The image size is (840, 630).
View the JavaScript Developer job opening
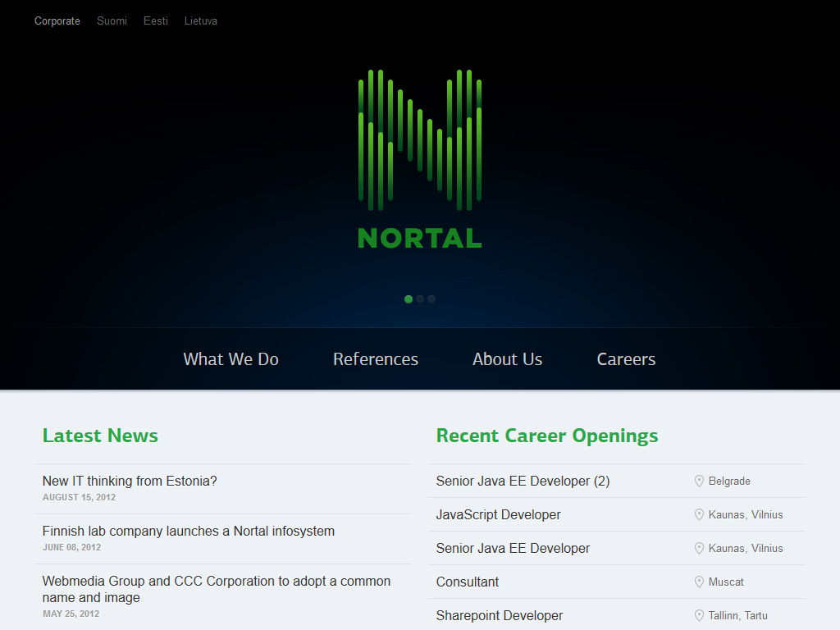click(499, 515)
